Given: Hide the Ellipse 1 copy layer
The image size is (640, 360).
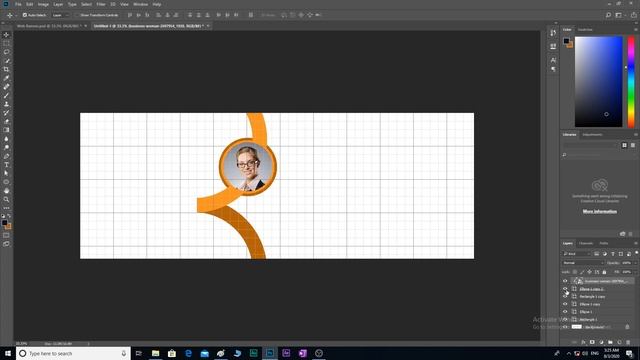Looking at the screenshot, I should [x=565, y=304].
